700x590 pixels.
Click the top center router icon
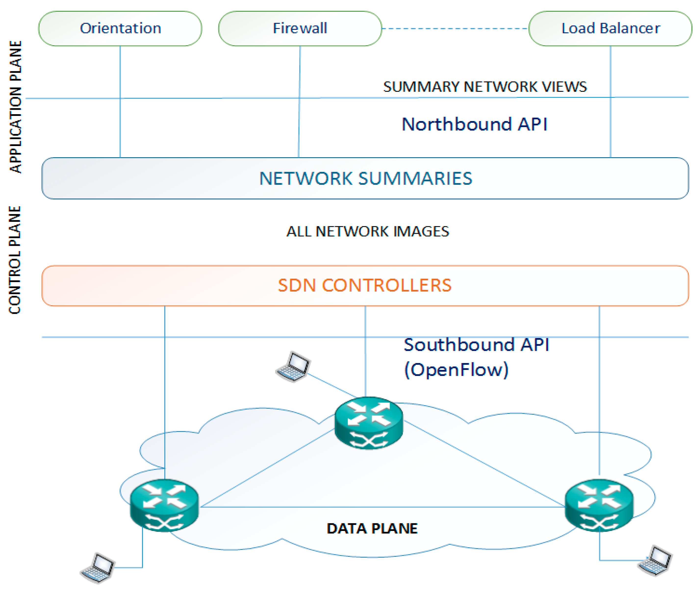point(369,423)
